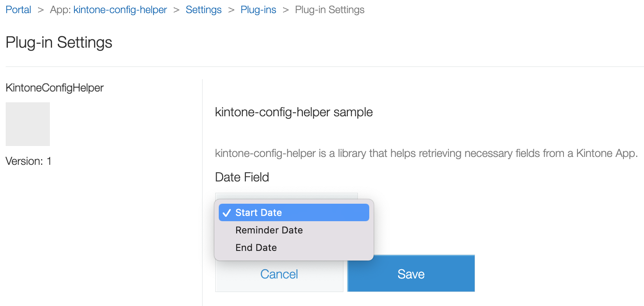Click the checkmark beside Start Date
The width and height of the screenshot is (644, 306).
pos(227,212)
